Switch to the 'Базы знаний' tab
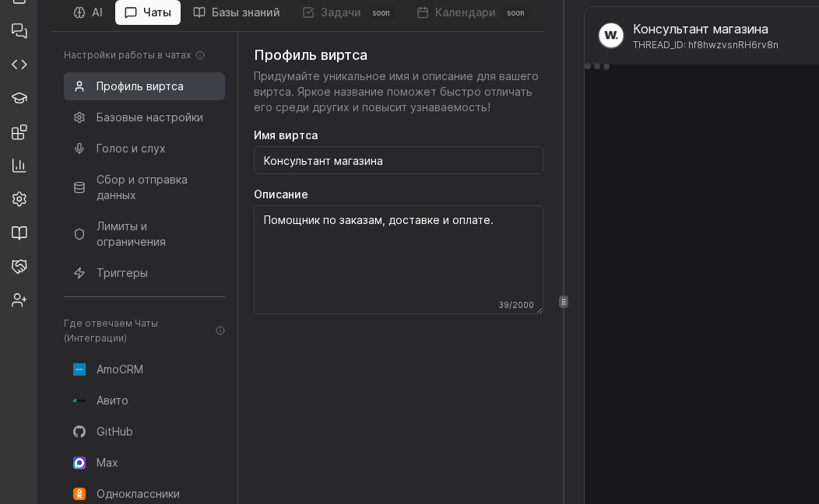Viewport: 819px width, 504px height. pyautogui.click(x=236, y=12)
